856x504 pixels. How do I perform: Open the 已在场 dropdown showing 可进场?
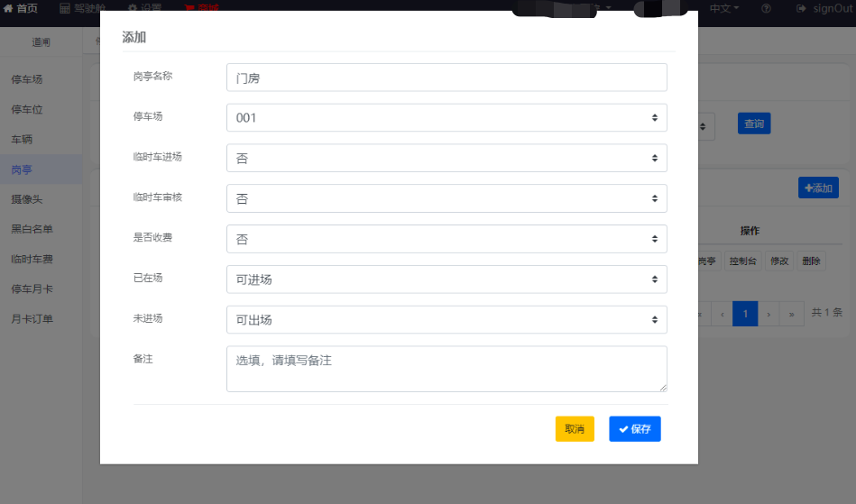[x=446, y=279]
